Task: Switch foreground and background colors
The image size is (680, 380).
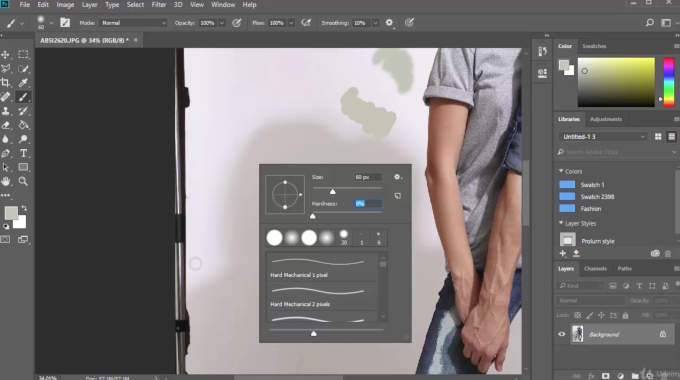Action: click(x=24, y=209)
